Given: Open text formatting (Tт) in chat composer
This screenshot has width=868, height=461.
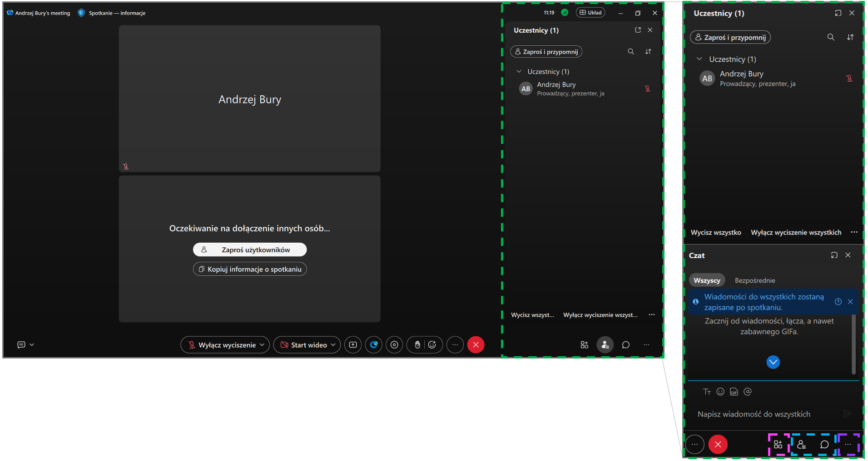Looking at the screenshot, I should tap(707, 392).
